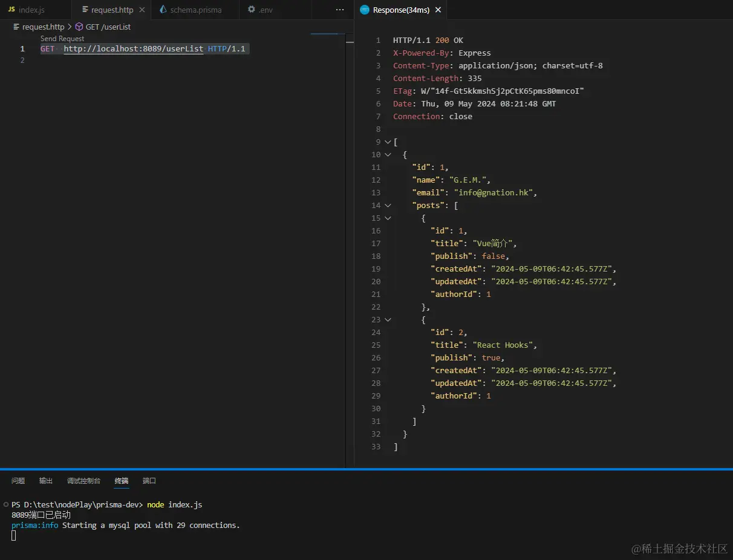Click the GET method keyword in request
This screenshot has width=733, height=560.
[x=48, y=49]
